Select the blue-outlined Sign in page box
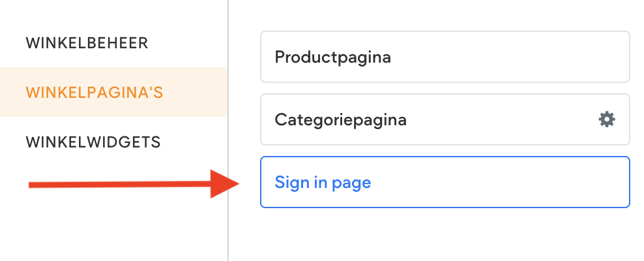Image resolution: width=644 pixels, height=261 pixels. [445, 182]
